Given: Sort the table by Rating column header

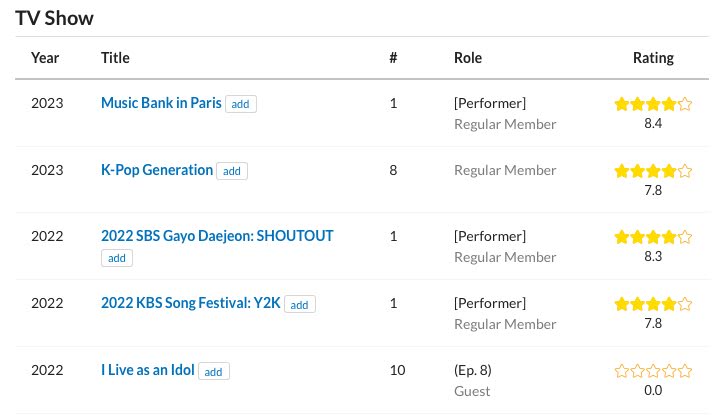Looking at the screenshot, I should [x=653, y=58].
